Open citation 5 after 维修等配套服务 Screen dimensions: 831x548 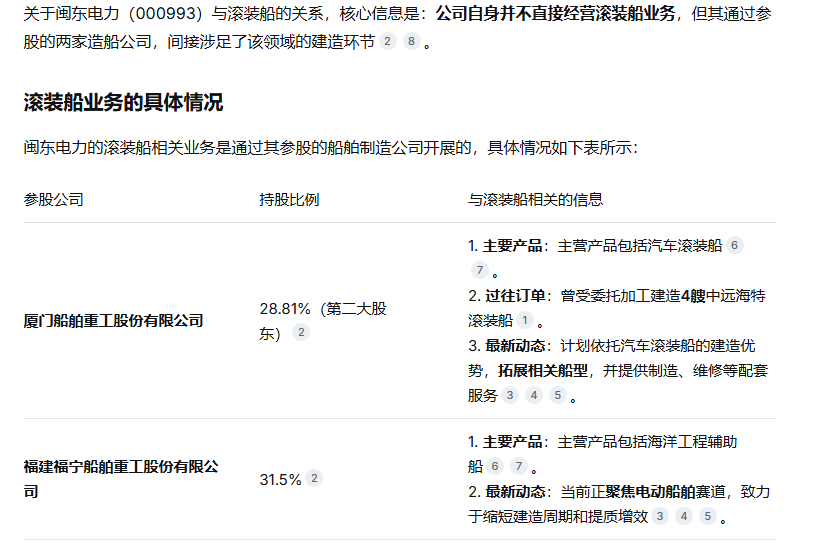tap(558, 395)
